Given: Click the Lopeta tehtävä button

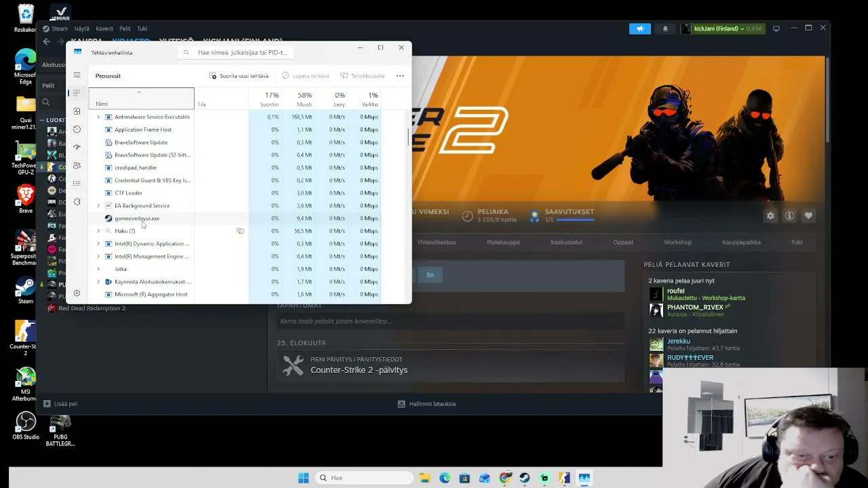Looking at the screenshot, I should click(305, 76).
